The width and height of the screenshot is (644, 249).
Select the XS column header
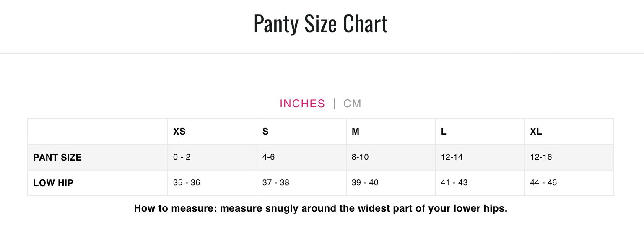coord(212,132)
